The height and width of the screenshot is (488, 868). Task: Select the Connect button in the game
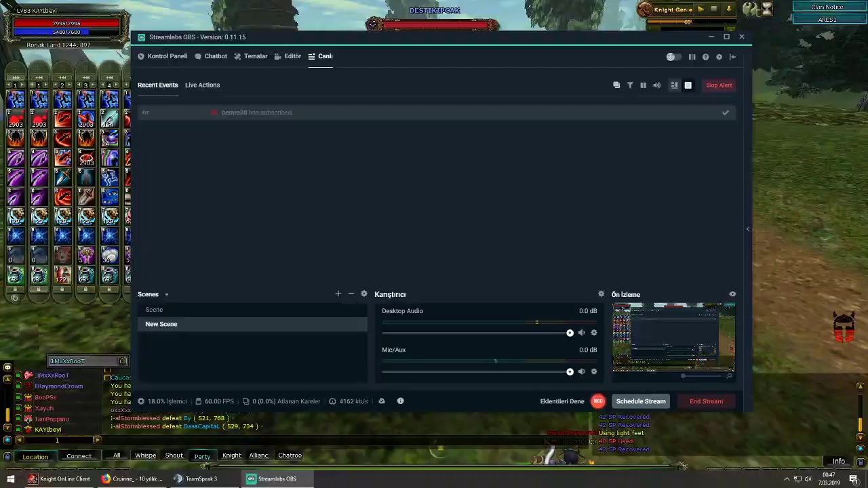point(79,456)
